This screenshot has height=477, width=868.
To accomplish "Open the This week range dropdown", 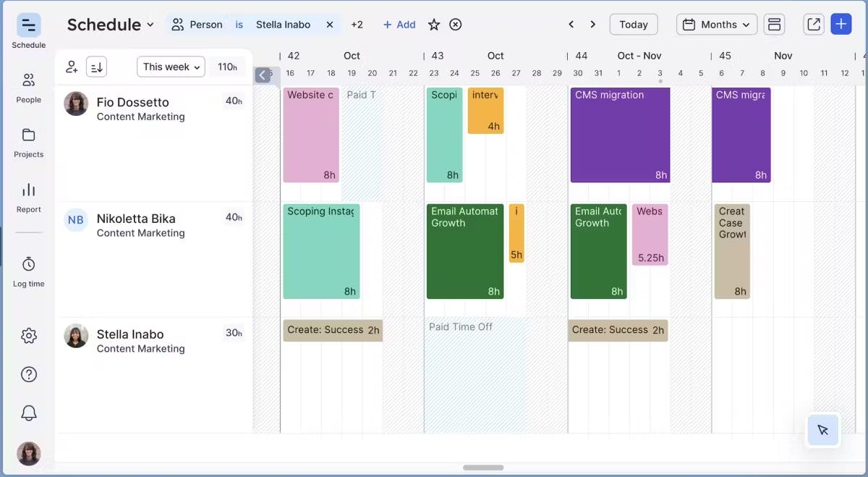I will (x=171, y=67).
